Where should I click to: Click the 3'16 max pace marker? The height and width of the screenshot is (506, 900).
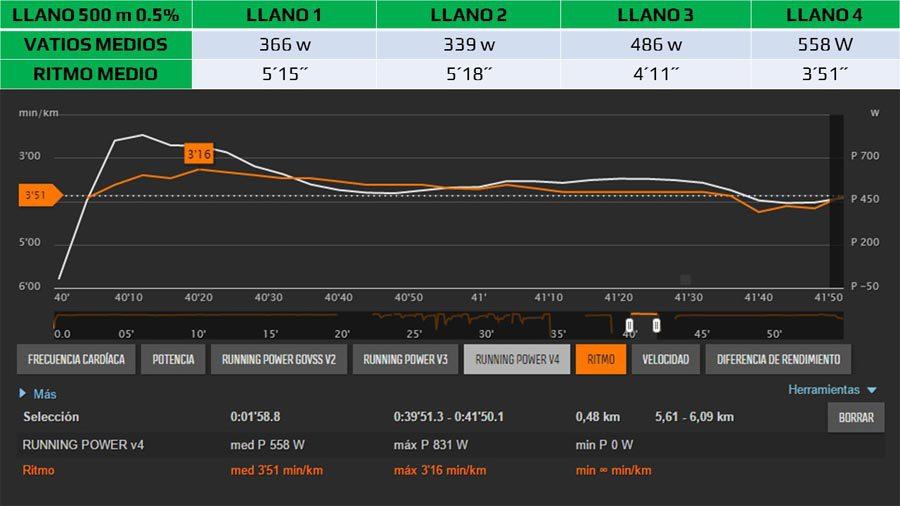click(199, 154)
